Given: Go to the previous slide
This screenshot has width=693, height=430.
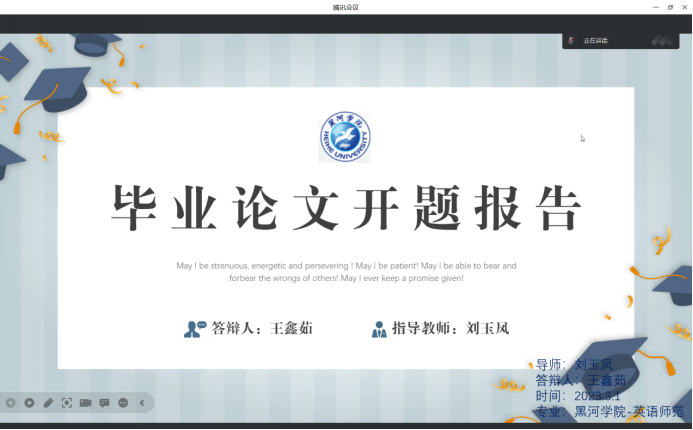Looking at the screenshot, I should [10, 403].
